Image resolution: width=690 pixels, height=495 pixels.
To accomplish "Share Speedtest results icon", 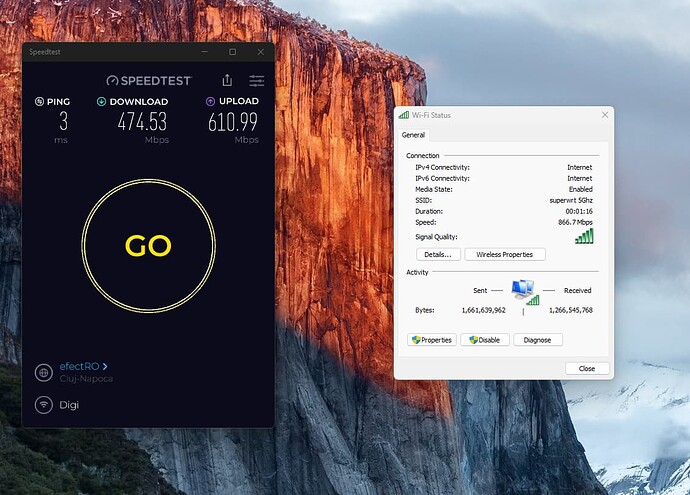I will click(227, 80).
